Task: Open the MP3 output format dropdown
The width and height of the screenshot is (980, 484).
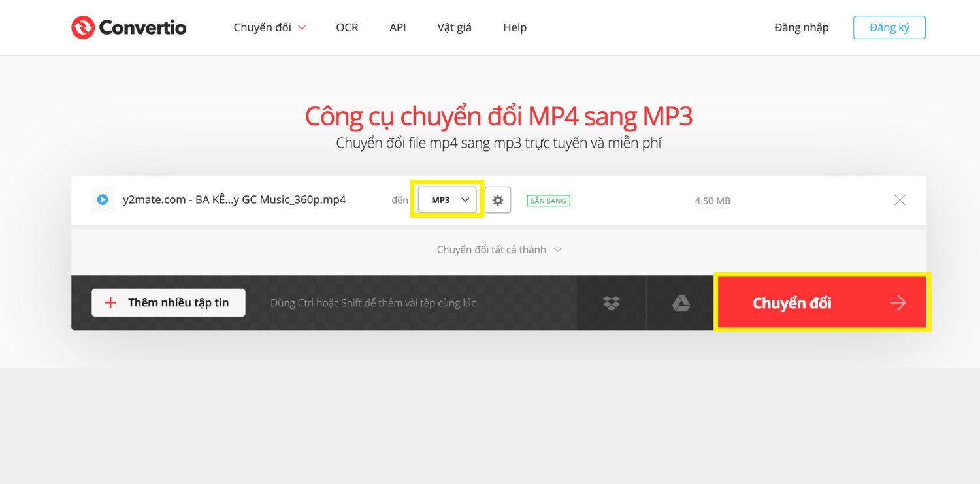Action: (x=448, y=200)
